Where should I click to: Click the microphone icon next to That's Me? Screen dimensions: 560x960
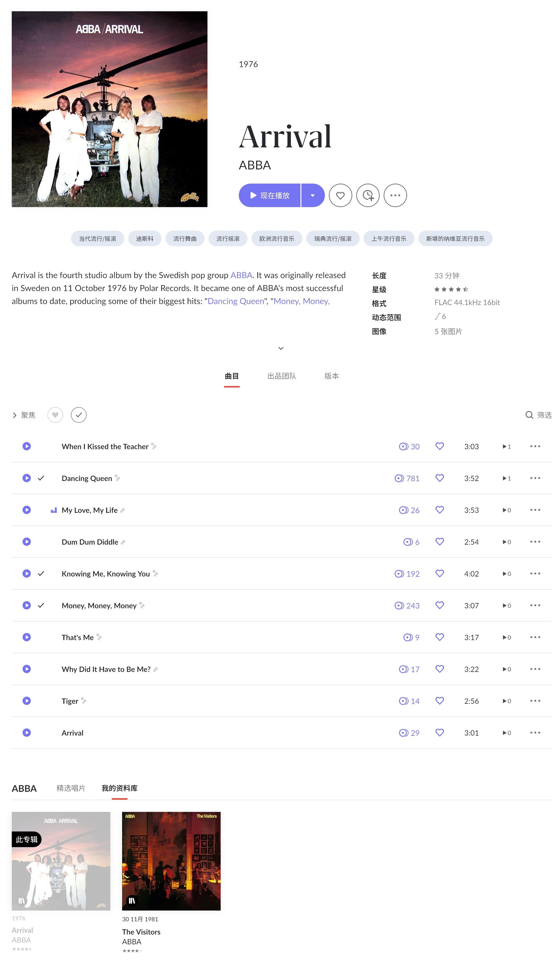(99, 637)
